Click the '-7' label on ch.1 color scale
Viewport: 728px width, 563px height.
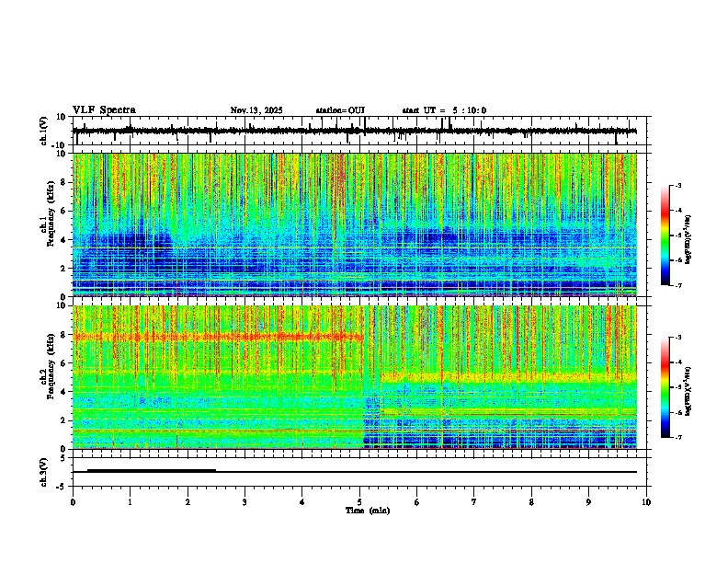pyautogui.click(x=678, y=285)
